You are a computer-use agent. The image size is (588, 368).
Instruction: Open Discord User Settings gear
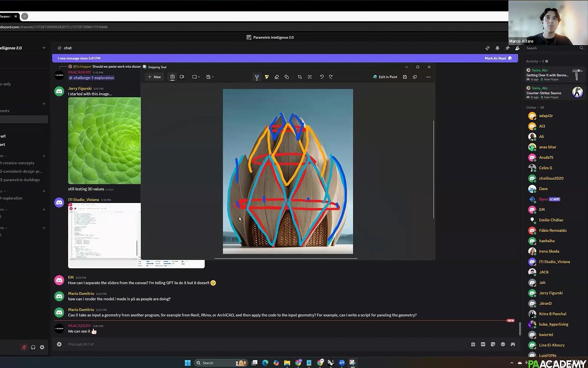click(42, 347)
